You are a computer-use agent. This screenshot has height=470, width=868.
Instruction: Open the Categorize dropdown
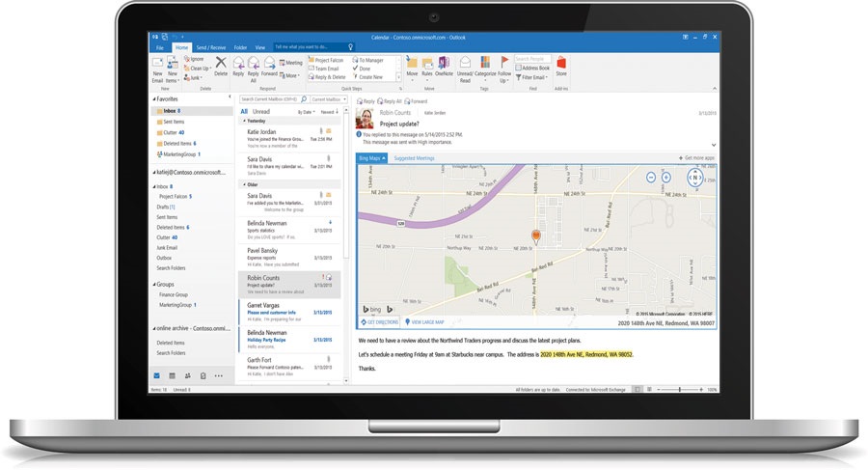tap(485, 69)
